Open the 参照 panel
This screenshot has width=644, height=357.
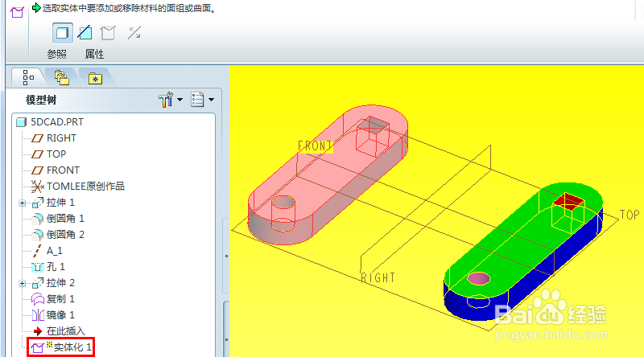point(56,54)
